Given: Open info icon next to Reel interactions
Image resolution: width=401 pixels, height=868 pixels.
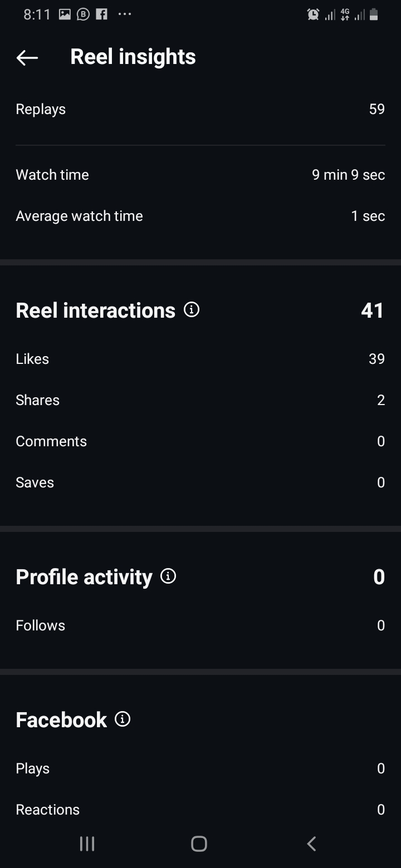Looking at the screenshot, I should 192,310.
